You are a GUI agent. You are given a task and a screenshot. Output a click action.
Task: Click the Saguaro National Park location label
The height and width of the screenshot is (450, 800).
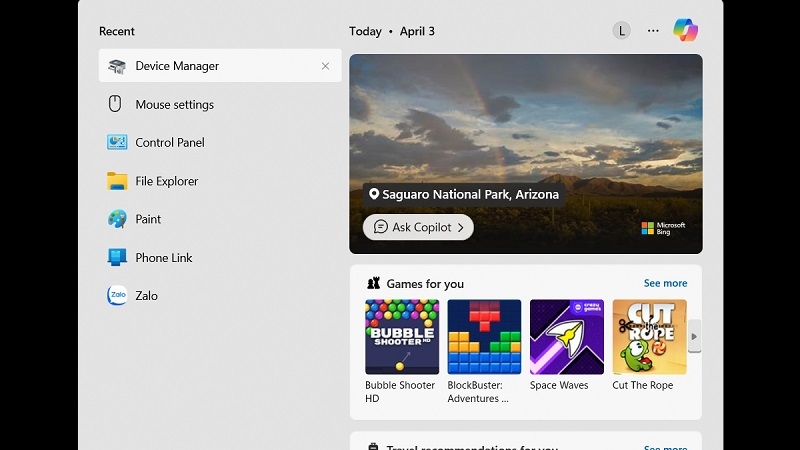(x=463, y=194)
